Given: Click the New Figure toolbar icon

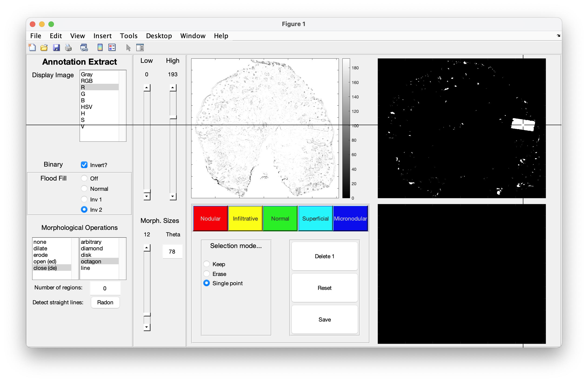Looking at the screenshot, I should coord(32,47).
